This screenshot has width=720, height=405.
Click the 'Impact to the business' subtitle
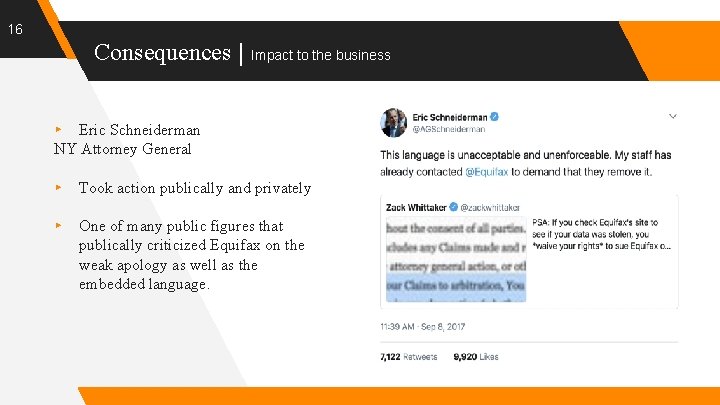pos(320,55)
